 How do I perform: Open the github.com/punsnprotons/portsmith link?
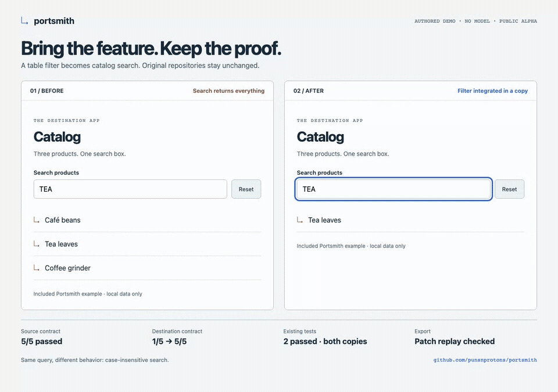(485, 360)
